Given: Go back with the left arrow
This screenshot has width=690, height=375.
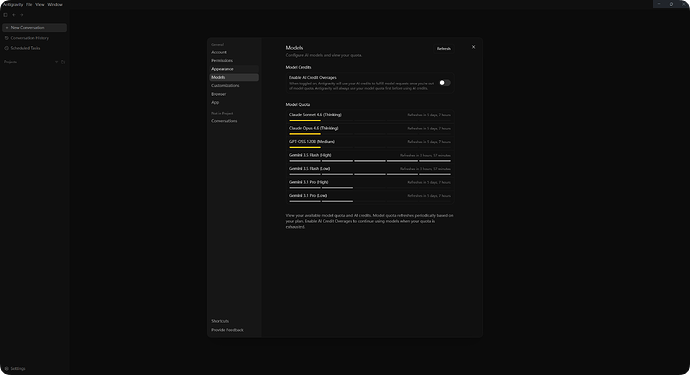Looking at the screenshot, I should 14,15.
